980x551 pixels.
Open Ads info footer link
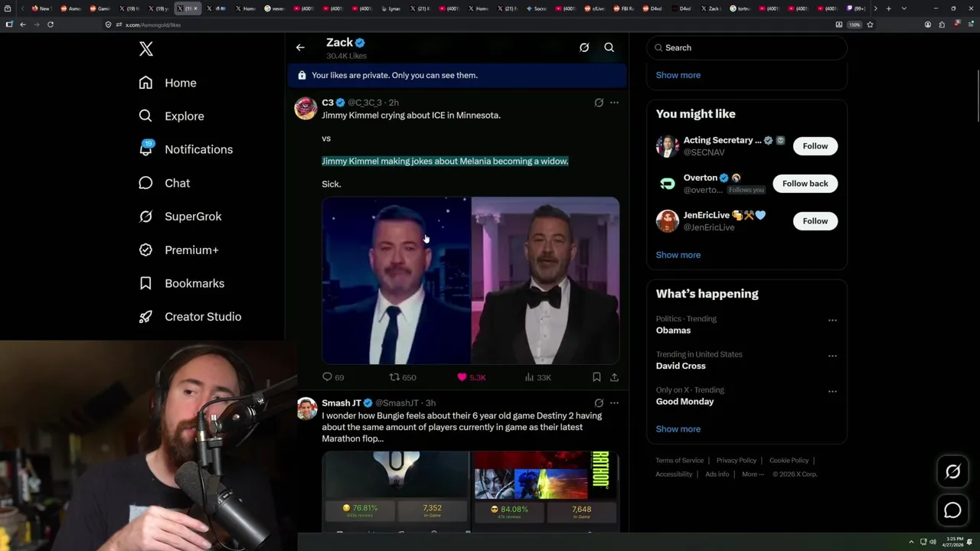point(717,474)
